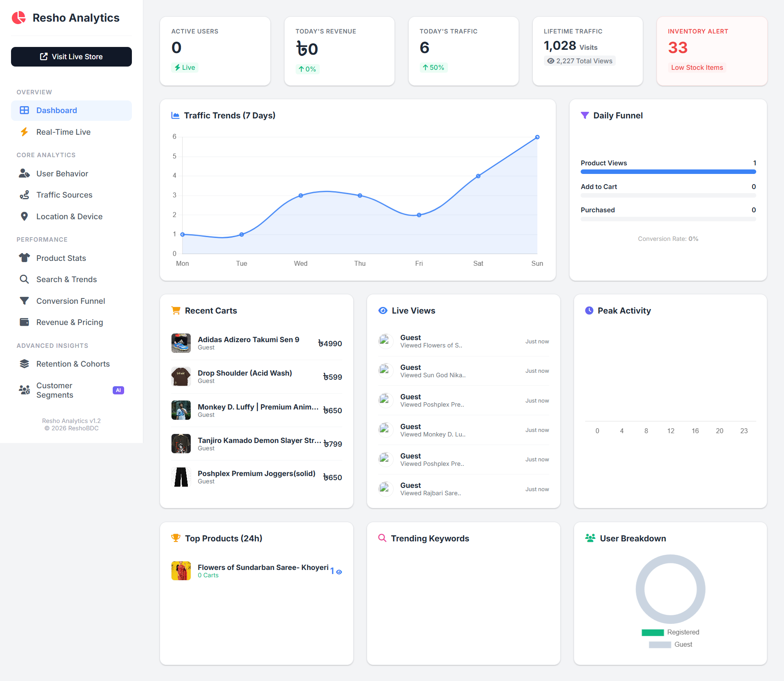Switch to Real-Time Live view

[63, 132]
